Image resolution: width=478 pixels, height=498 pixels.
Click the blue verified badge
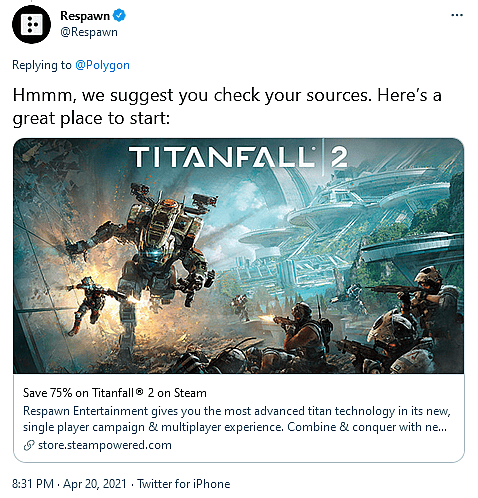(x=119, y=15)
